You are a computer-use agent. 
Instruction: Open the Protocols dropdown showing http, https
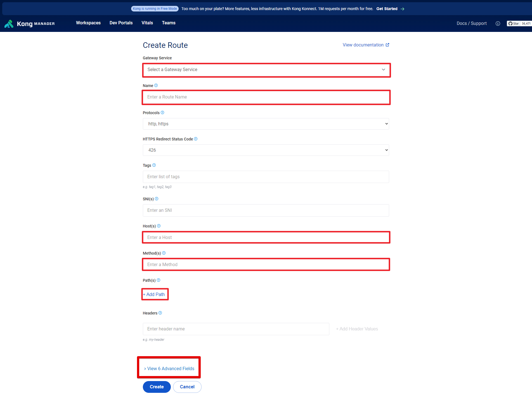point(266,124)
